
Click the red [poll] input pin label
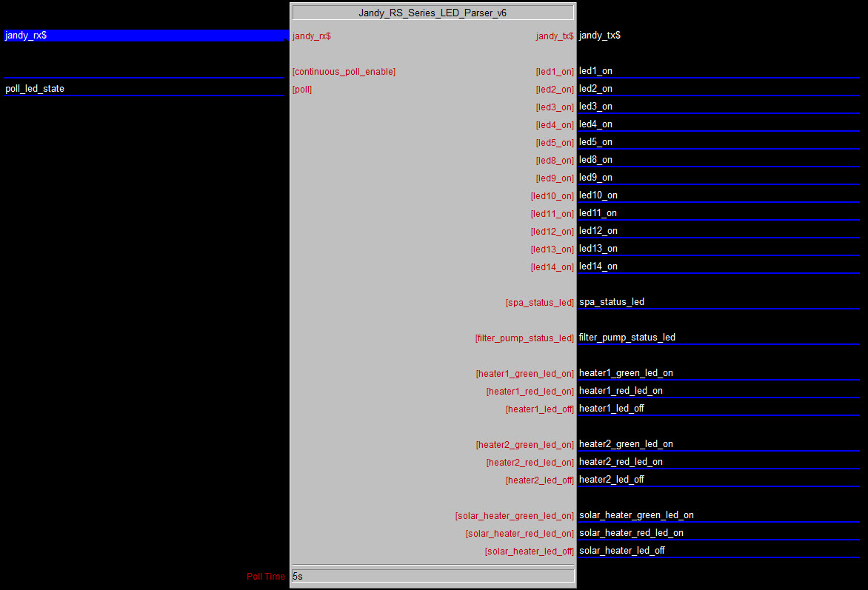(x=302, y=89)
